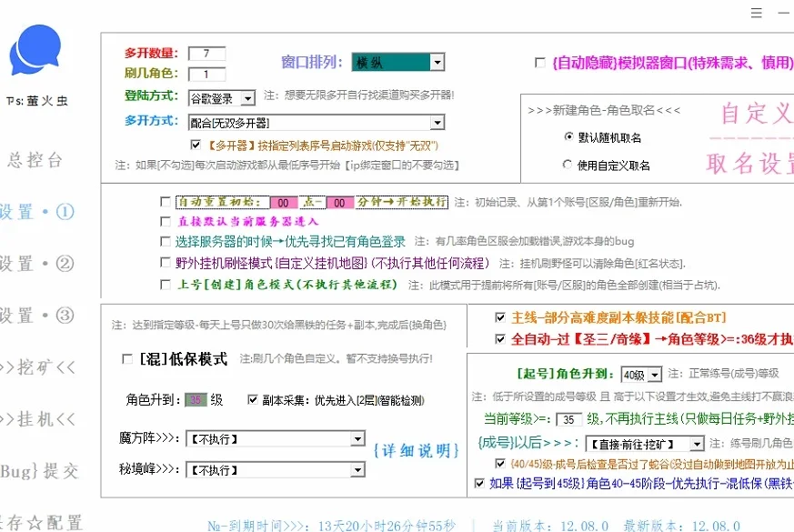Click the blue chat bubble logo icon
Image resolution: width=794 pixels, height=532 pixels.
(x=35, y=50)
